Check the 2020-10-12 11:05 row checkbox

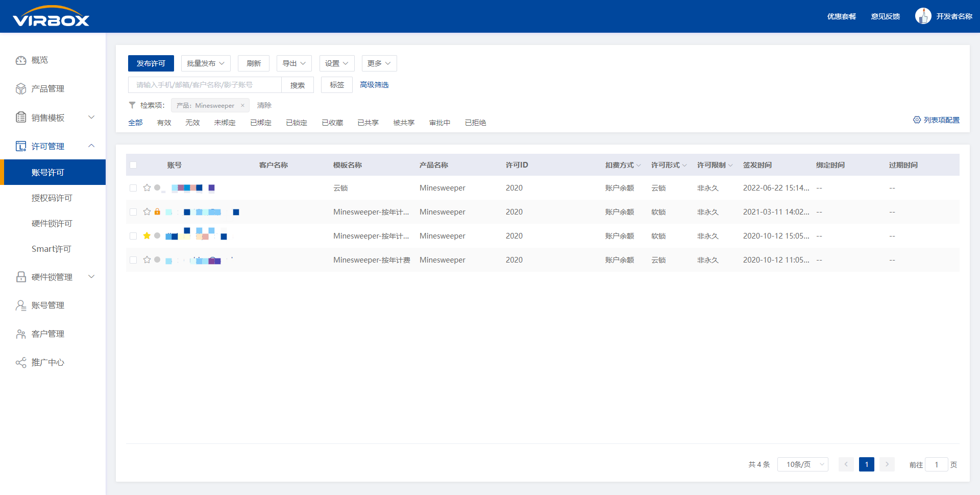pyautogui.click(x=133, y=260)
